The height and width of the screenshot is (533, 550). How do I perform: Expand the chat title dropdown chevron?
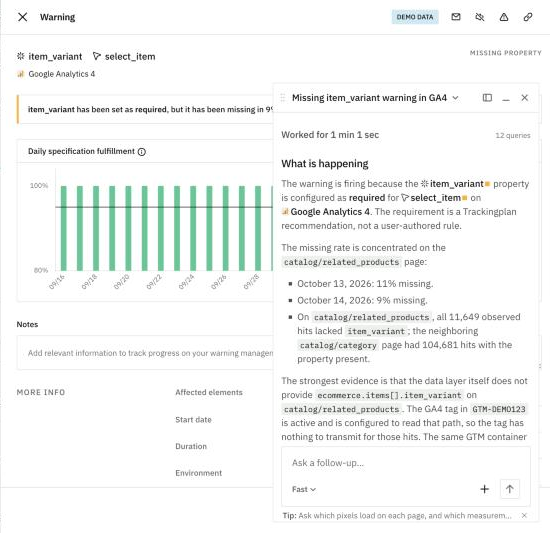pyautogui.click(x=455, y=98)
